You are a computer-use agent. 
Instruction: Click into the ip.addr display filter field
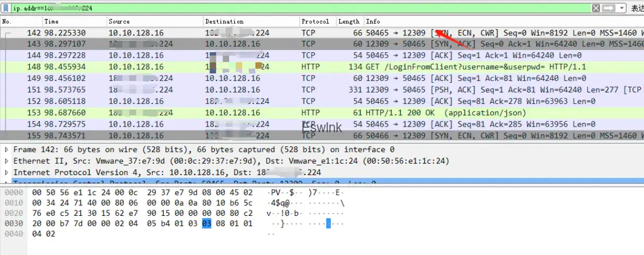point(272,8)
